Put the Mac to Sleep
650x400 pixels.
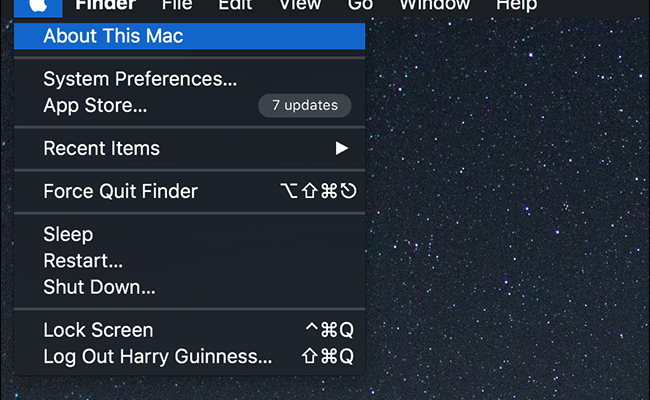point(68,234)
